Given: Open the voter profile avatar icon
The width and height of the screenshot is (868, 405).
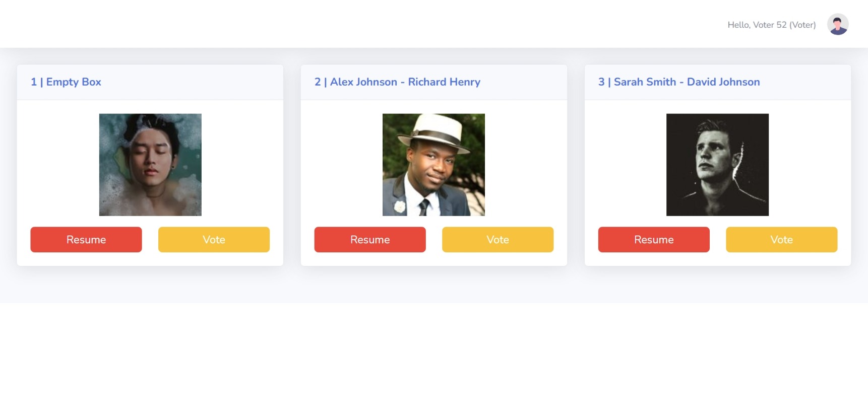Looking at the screenshot, I should coord(838,24).
